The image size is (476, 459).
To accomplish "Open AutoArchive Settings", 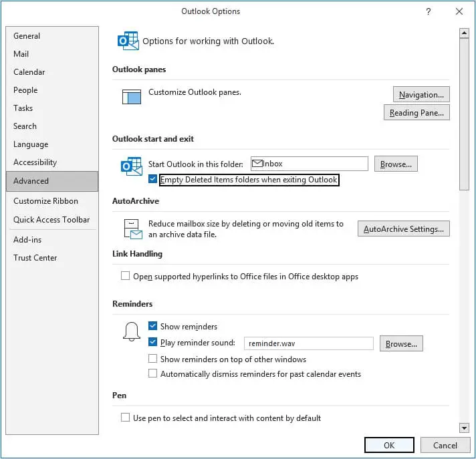I will (x=403, y=228).
